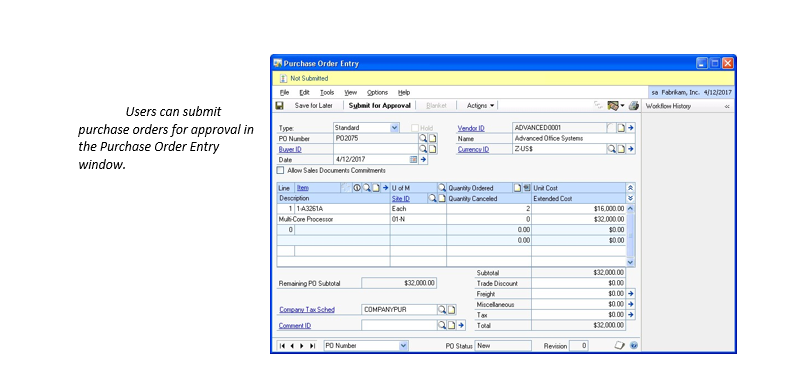Open the Date calendar picker icon
793x375 pixels.
[414, 159]
